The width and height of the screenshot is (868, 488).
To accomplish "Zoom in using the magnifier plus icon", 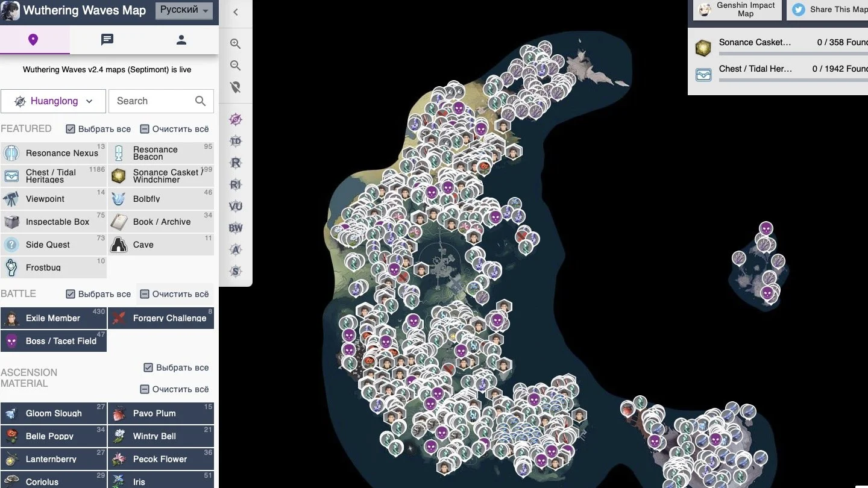I will [236, 44].
